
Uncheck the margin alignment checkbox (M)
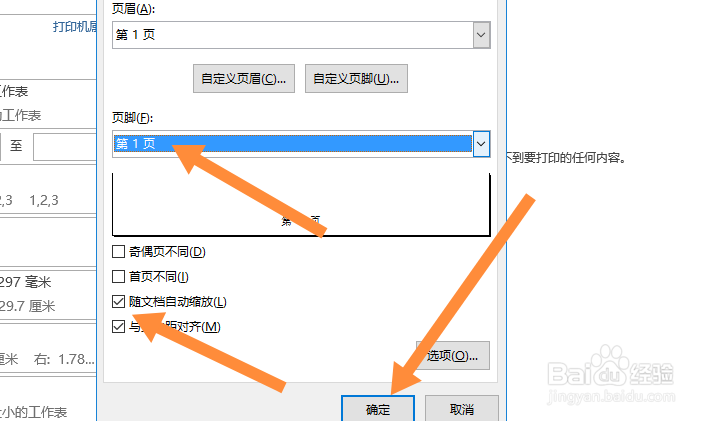pyautogui.click(x=118, y=326)
